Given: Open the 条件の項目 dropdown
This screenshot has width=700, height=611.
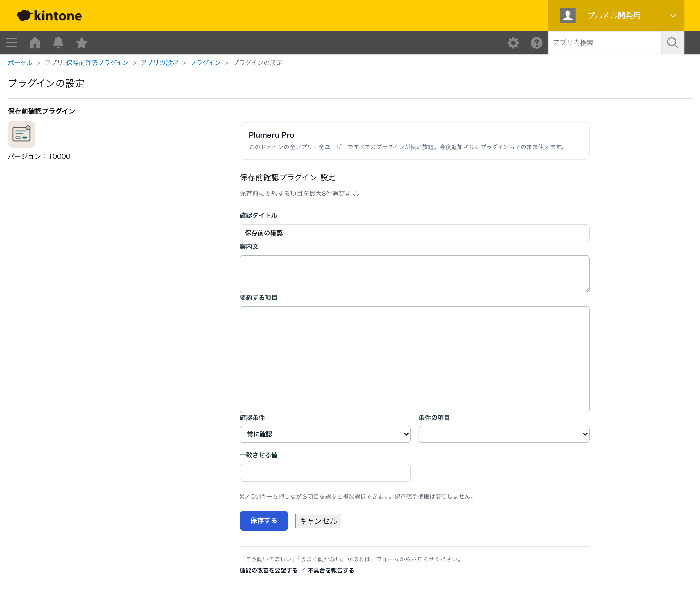Looking at the screenshot, I should click(x=504, y=434).
